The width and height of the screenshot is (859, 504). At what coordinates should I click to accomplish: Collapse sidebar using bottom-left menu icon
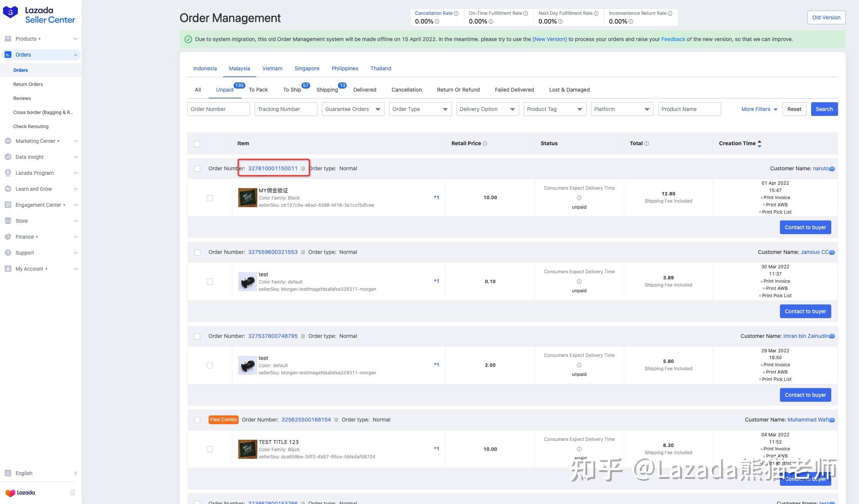coord(73,493)
